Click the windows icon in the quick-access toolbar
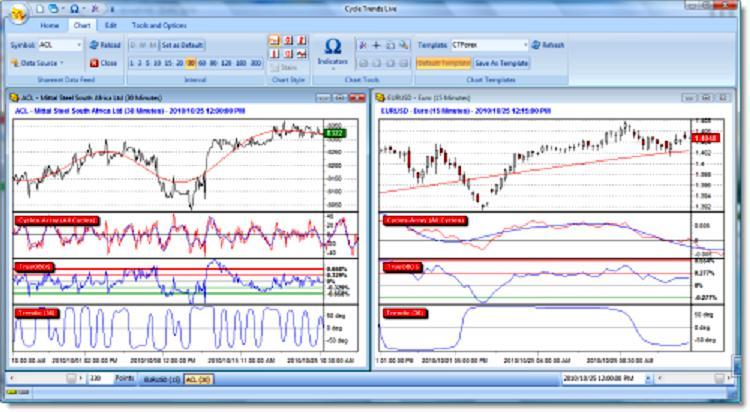Screen dimensions: 750x412 pos(53,9)
